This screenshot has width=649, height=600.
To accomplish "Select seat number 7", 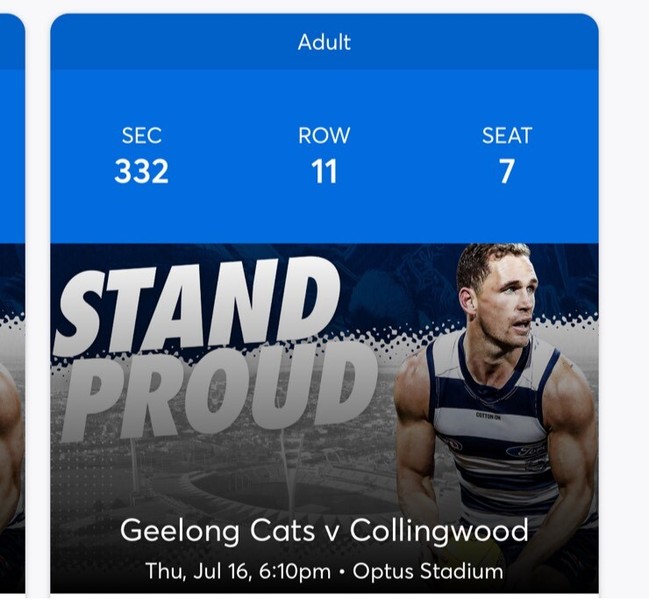I will 507,172.
